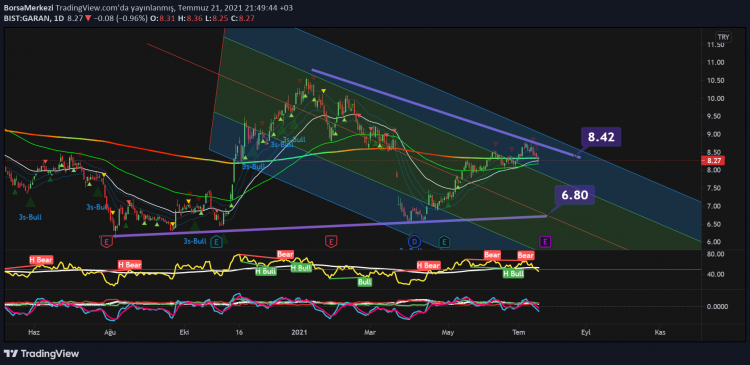
Task: Click the red E earnings marker above Ağu
Action: (x=106, y=242)
